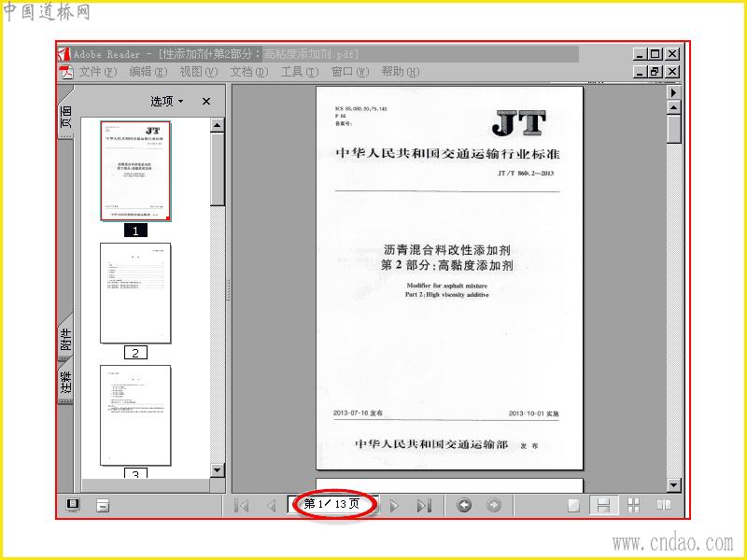Click the document vertical scrollbar thumb
Viewport: 747px width, 560px height.
(x=673, y=129)
